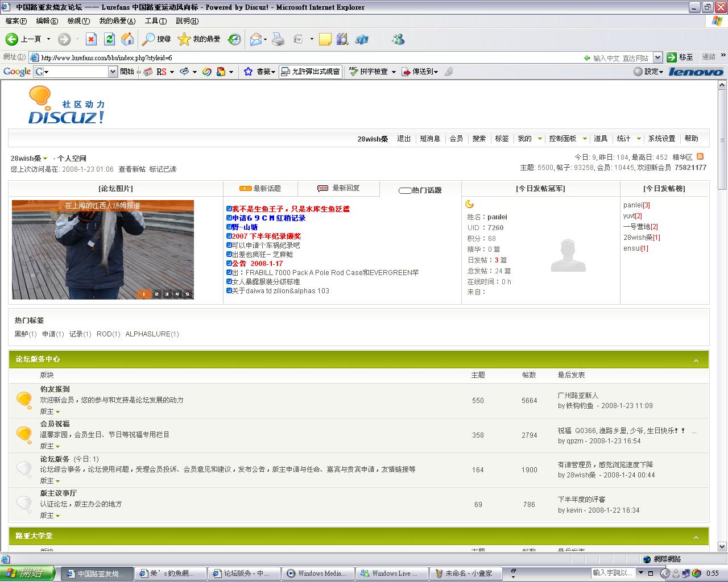728x582 pixels.
Task: Click the RS icon in Google toolbar
Action: point(162,72)
